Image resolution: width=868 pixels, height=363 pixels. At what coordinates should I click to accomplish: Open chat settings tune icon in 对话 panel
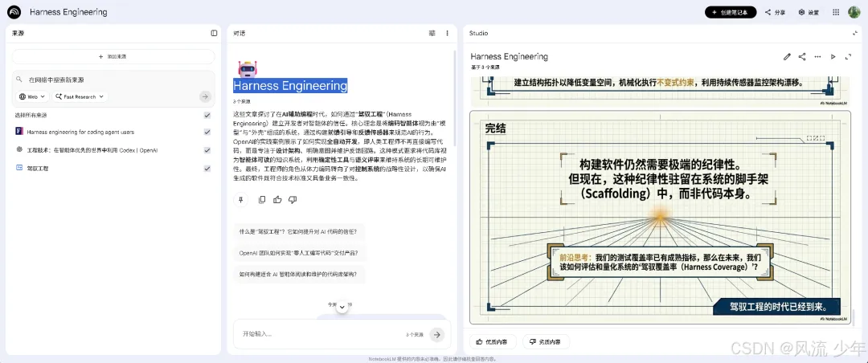(432, 33)
